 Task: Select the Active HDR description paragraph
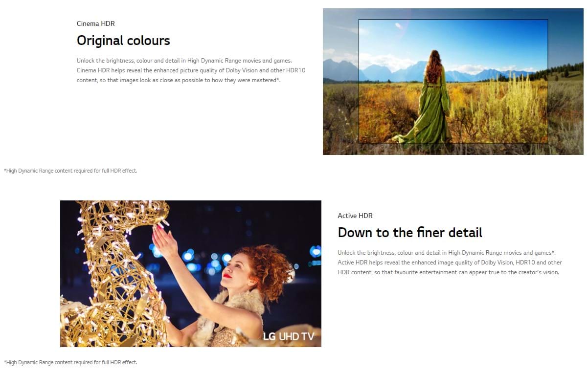[x=450, y=263]
